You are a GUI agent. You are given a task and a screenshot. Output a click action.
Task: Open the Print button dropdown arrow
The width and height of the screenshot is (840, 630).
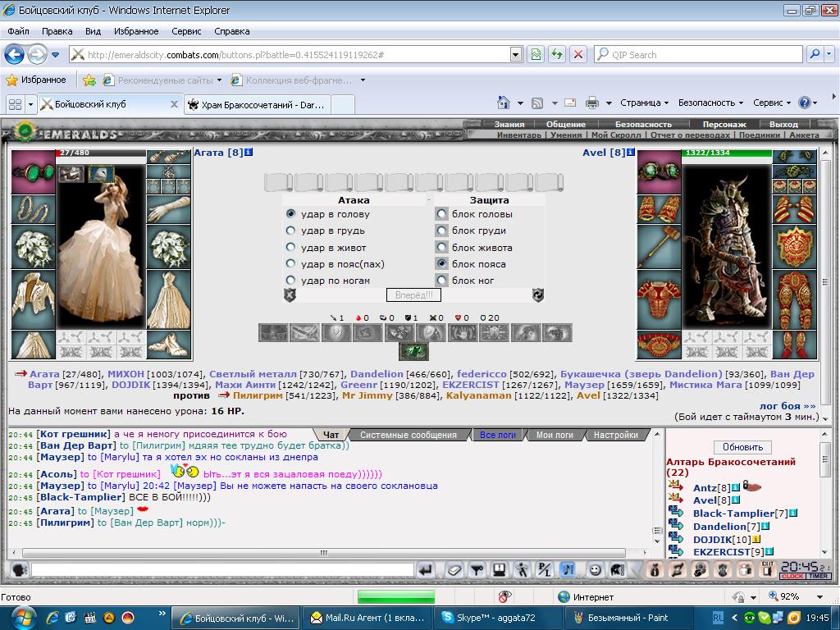[609, 103]
